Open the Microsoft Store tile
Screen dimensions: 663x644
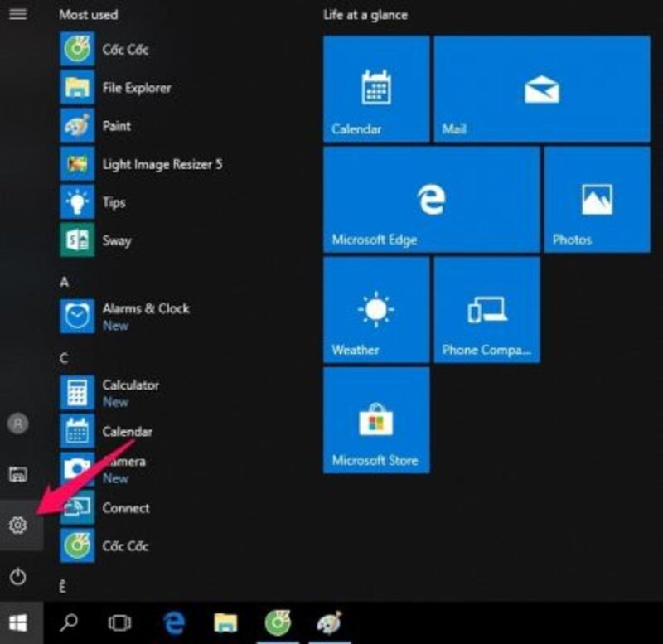click(x=376, y=419)
